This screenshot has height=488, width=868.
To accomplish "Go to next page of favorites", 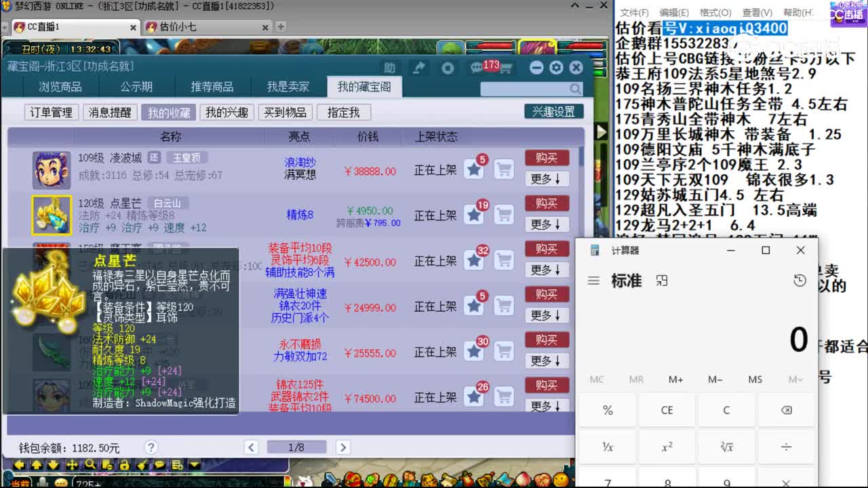I will pos(342,447).
